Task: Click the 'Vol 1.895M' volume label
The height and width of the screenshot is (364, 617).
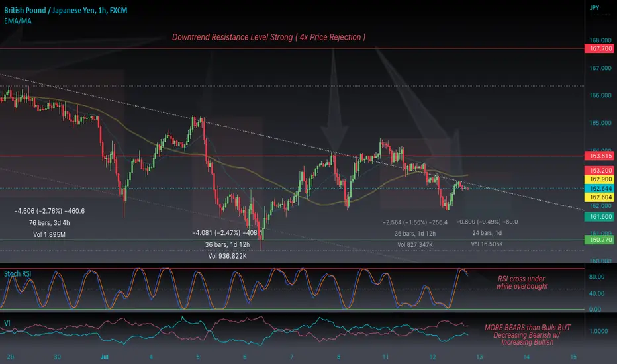Action: pos(49,234)
